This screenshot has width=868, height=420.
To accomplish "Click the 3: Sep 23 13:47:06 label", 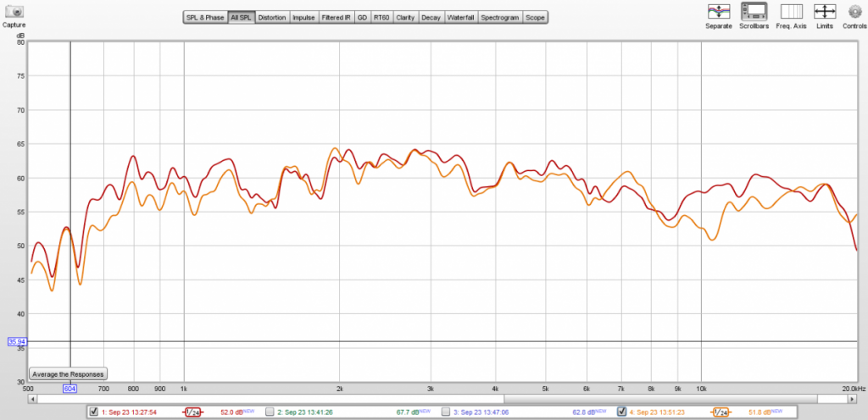I will 481,412.
